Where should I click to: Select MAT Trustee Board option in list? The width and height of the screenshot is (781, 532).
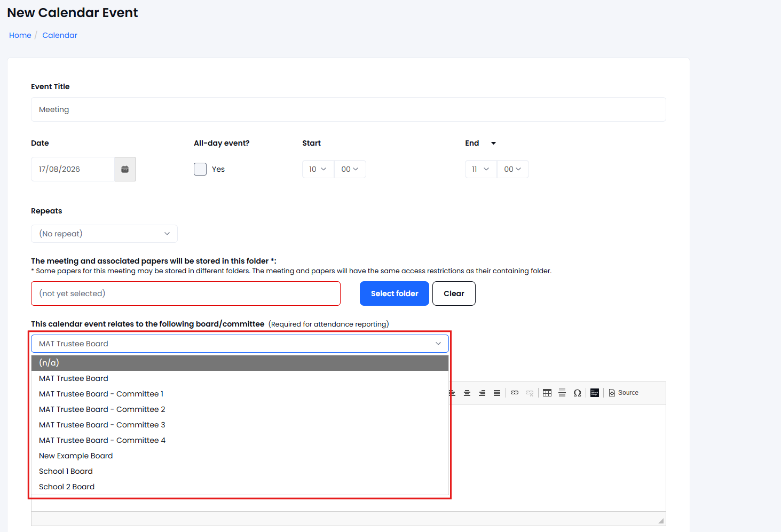click(240, 378)
